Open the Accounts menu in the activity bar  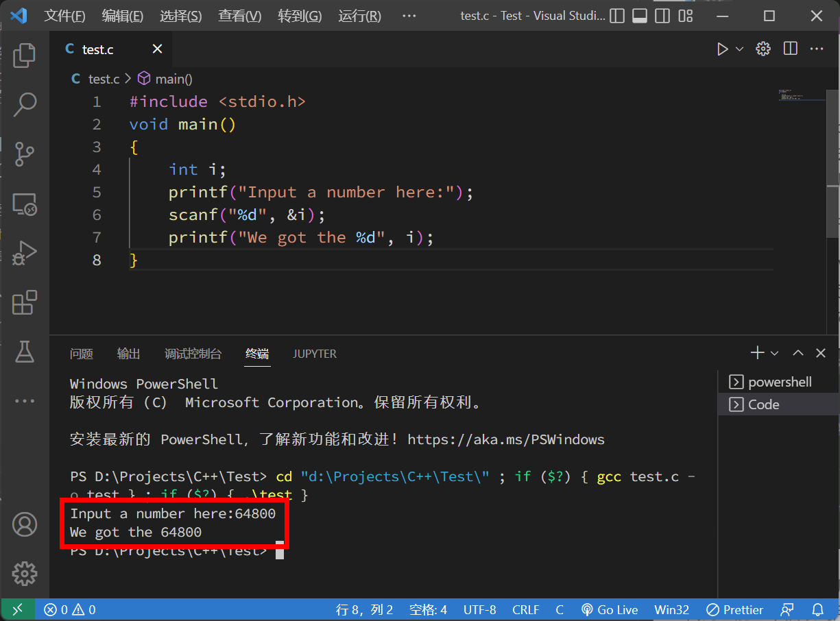(x=25, y=524)
